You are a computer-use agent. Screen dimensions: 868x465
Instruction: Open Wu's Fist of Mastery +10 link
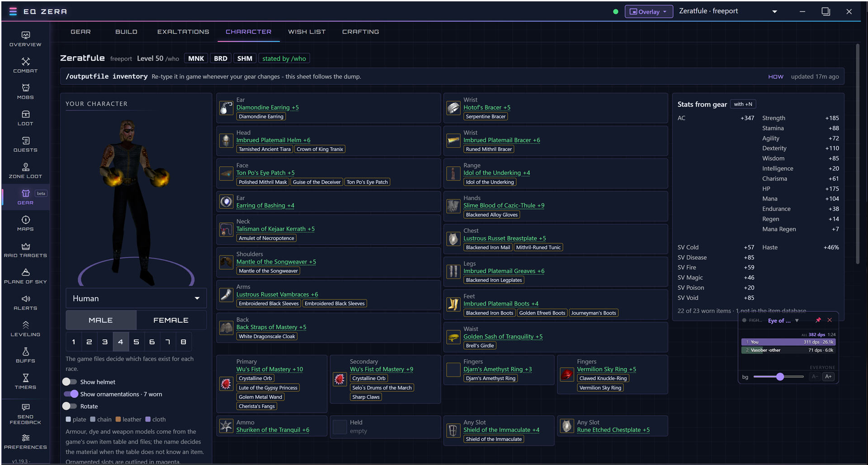[x=269, y=369]
